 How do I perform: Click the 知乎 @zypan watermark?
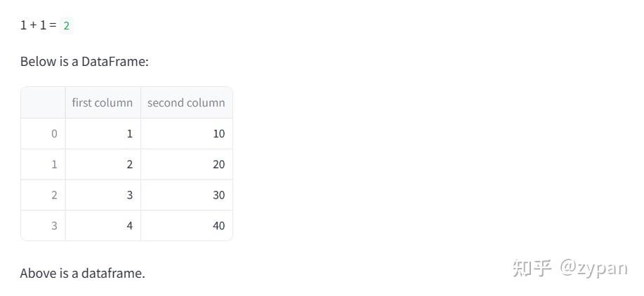570,269
